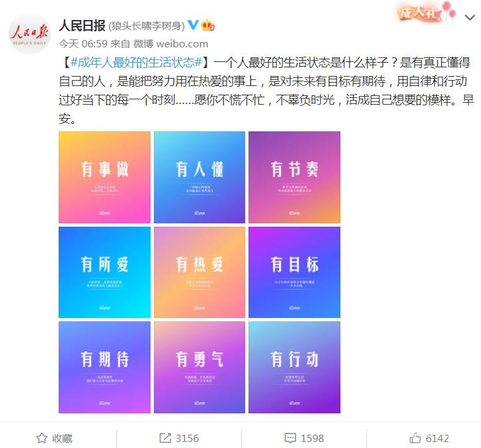Screen dimensions: 481x448
Task: Open the 有热爱 image thumbnail
Action: pos(199,272)
